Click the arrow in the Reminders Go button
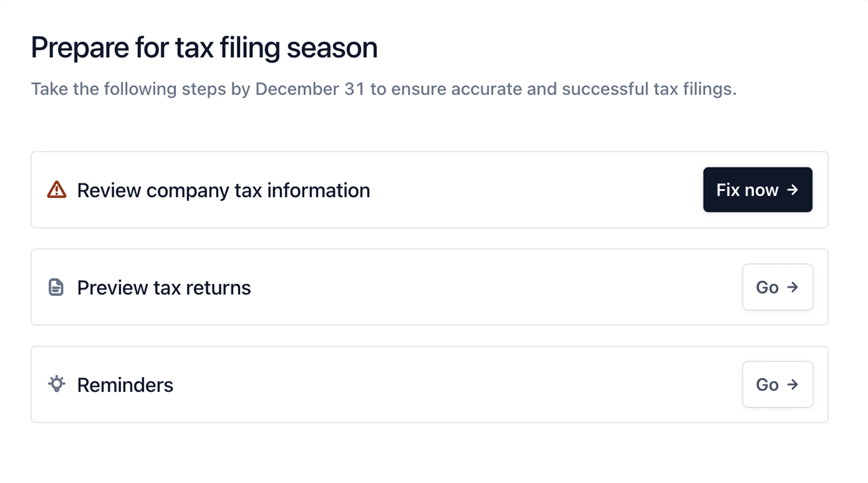868x483 pixels. 793,384
